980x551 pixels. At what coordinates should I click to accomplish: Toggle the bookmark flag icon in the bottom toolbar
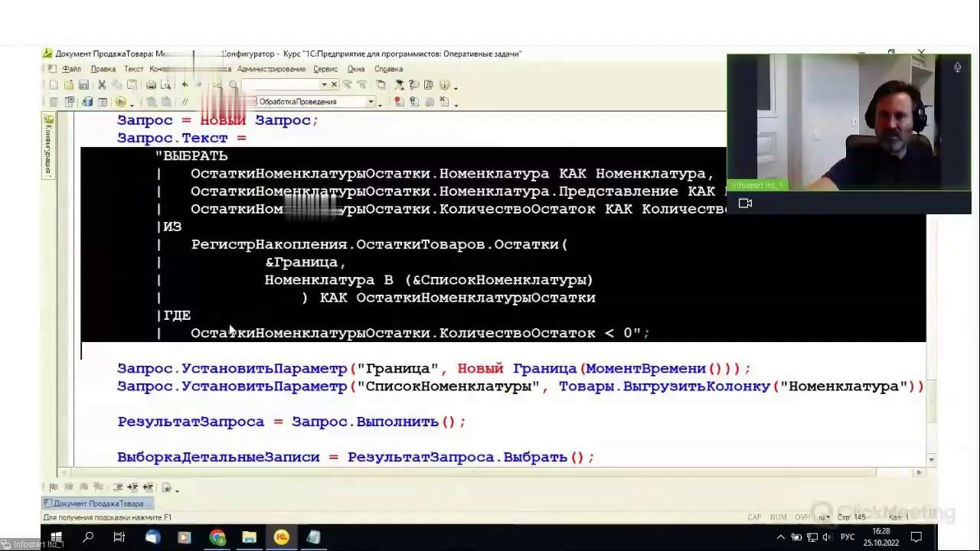click(x=54, y=487)
